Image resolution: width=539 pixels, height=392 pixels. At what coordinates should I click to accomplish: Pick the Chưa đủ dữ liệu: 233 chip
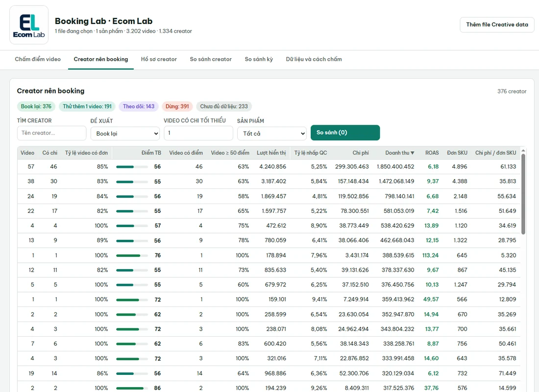224,106
